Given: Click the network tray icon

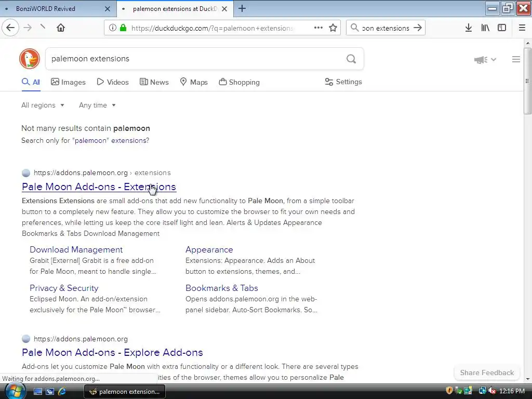Looking at the screenshot, I should pyautogui.click(x=482, y=391).
